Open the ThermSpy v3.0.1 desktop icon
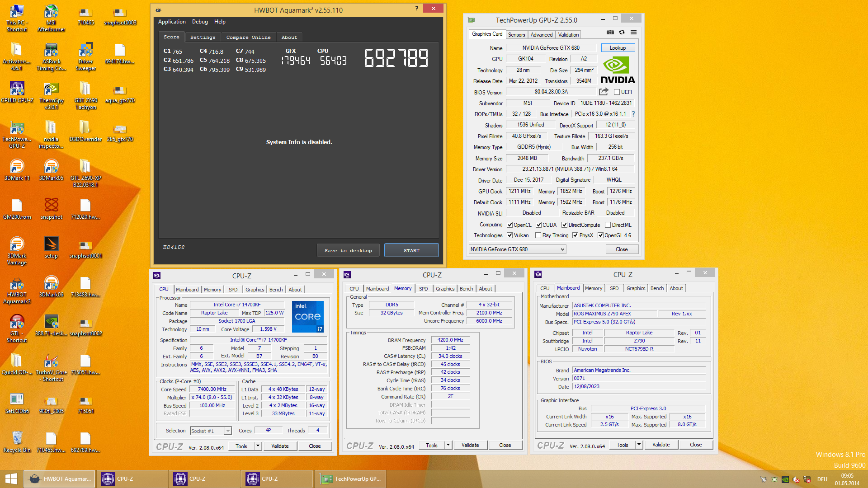868x488 pixels. (51, 96)
